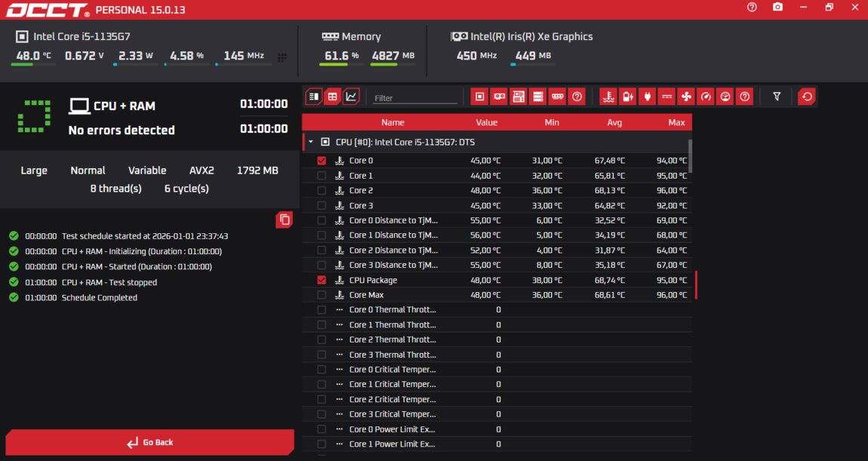Uncheck the Core 0 checkbox
This screenshot has height=461, width=868.
[x=322, y=161]
